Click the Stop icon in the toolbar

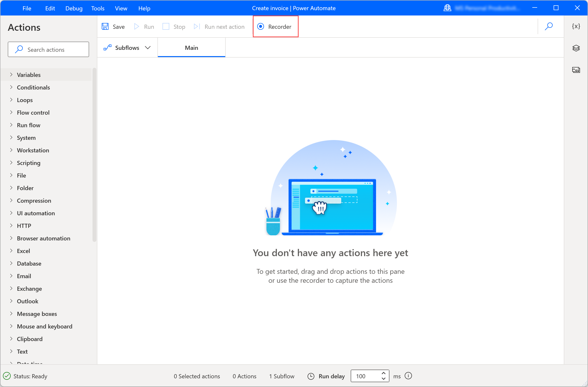tap(166, 26)
